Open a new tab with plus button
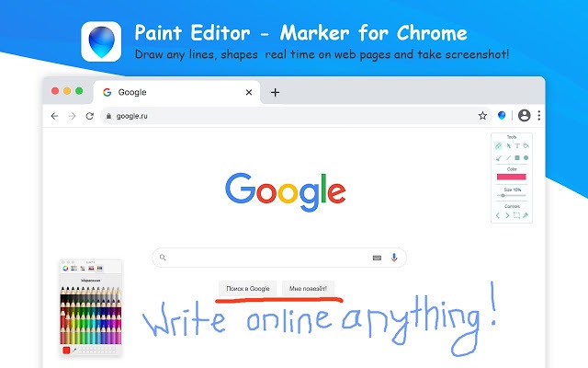This screenshot has width=588, height=368. 275,92
